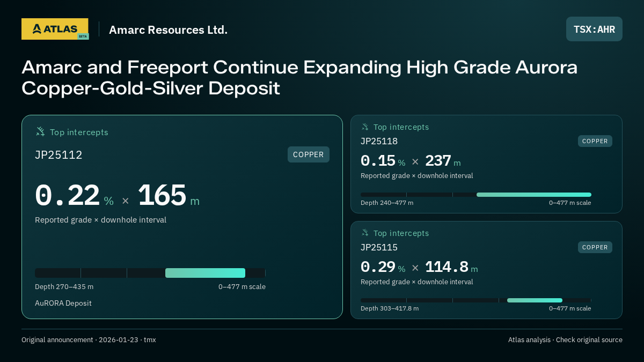
Task: Click the drill icon in the JP25112 card
Action: coord(40,131)
